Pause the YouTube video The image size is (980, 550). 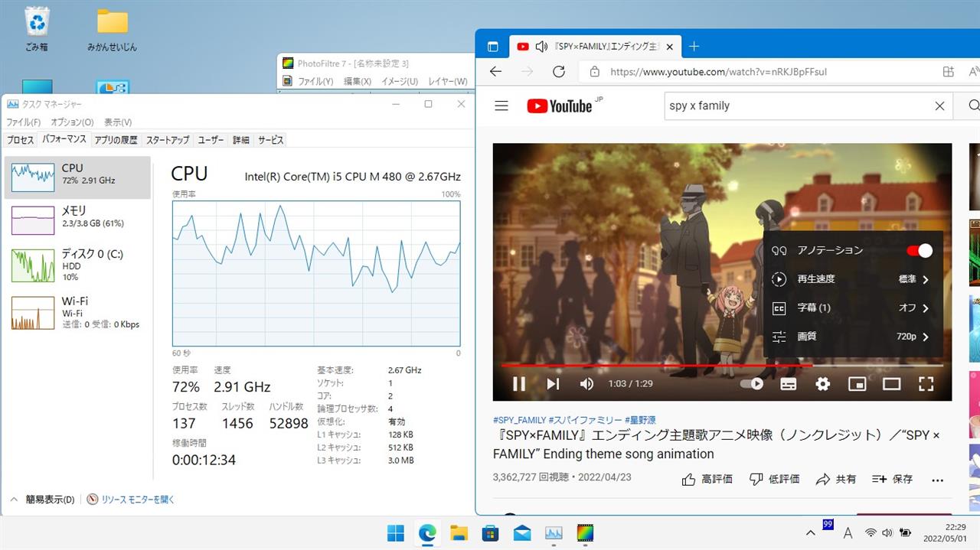tap(519, 384)
